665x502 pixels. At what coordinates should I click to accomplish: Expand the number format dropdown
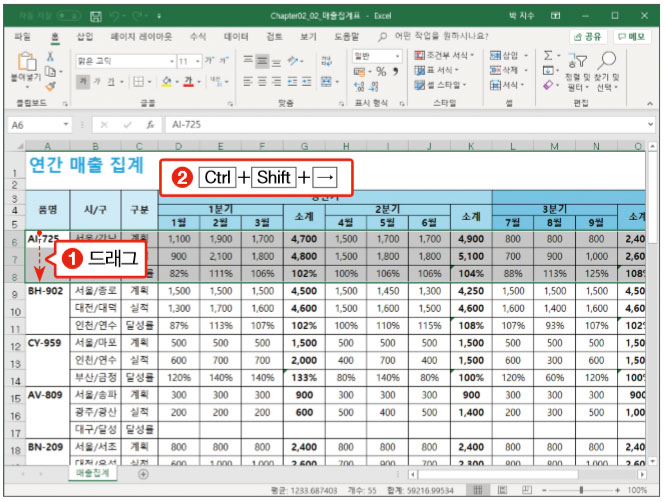click(397, 56)
